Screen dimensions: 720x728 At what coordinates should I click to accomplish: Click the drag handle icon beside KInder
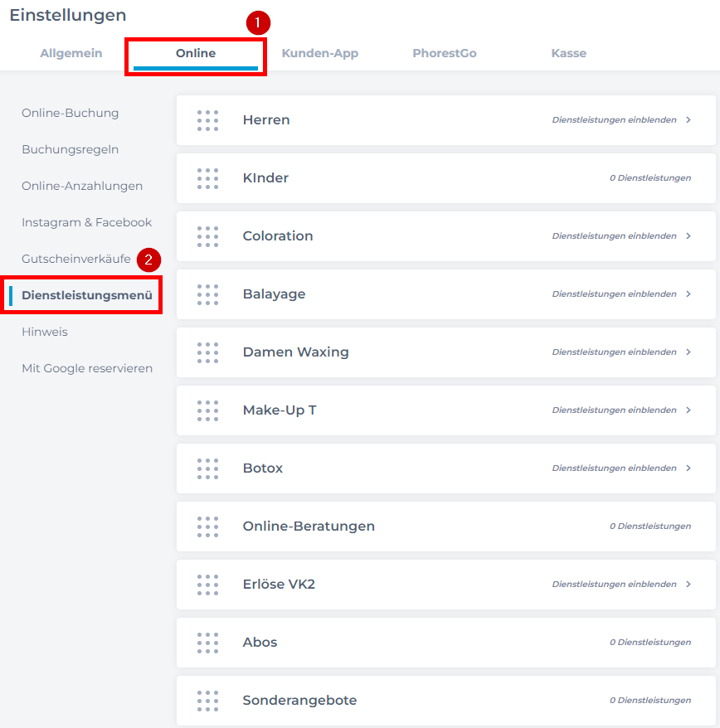point(207,179)
